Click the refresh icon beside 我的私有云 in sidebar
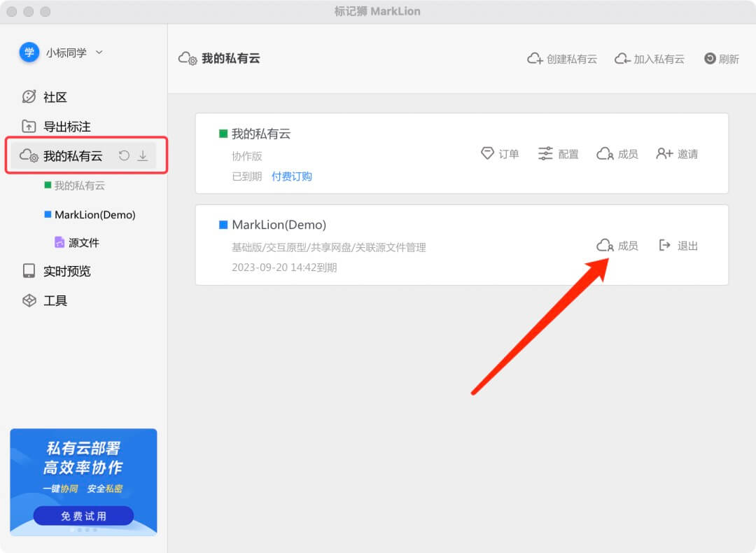Image resolution: width=756 pixels, height=553 pixels. (x=124, y=156)
